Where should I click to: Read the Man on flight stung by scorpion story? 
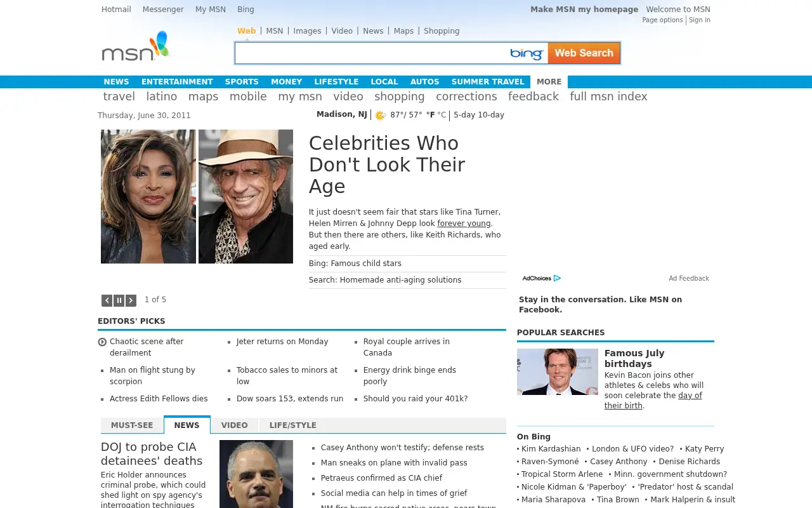152,376
